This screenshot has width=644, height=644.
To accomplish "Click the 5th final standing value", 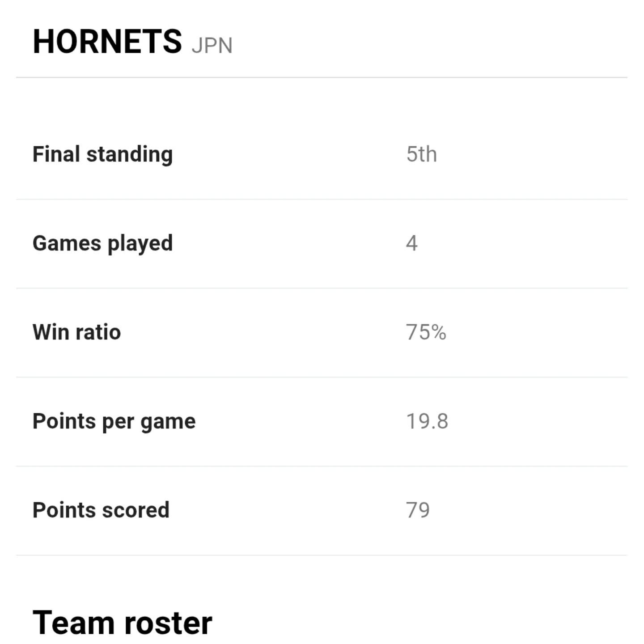I will [421, 154].
